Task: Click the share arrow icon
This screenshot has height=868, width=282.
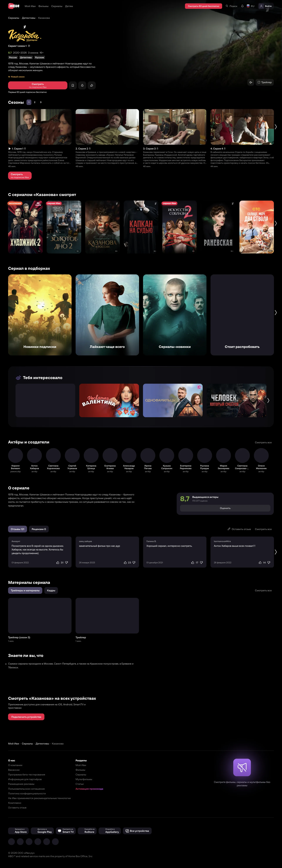Action: point(92,86)
